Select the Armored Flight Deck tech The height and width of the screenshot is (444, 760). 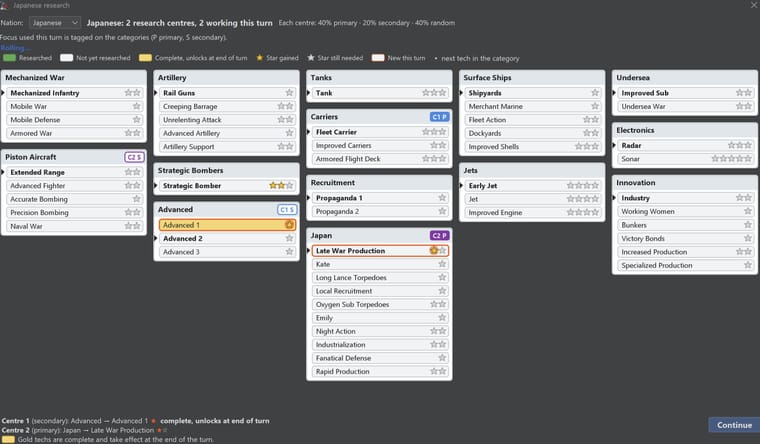coord(380,159)
